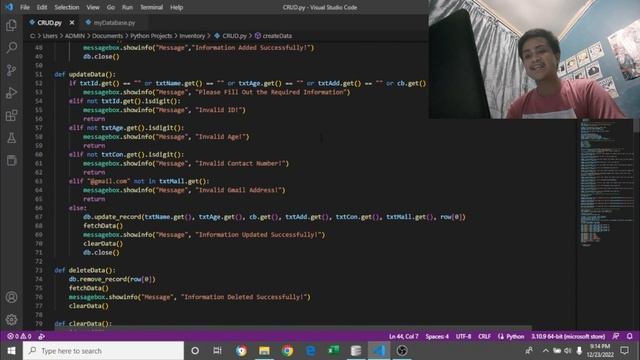Image resolution: width=640 pixels, height=360 pixels.
Task: Click the editor horizontal scrollbar
Action: click(x=292, y=327)
